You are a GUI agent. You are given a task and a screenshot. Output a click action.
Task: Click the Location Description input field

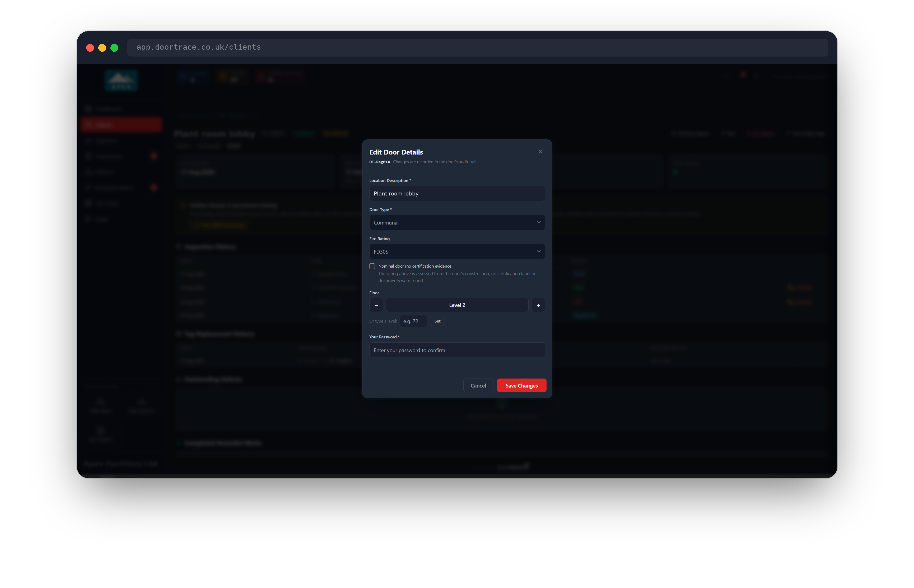[457, 193]
